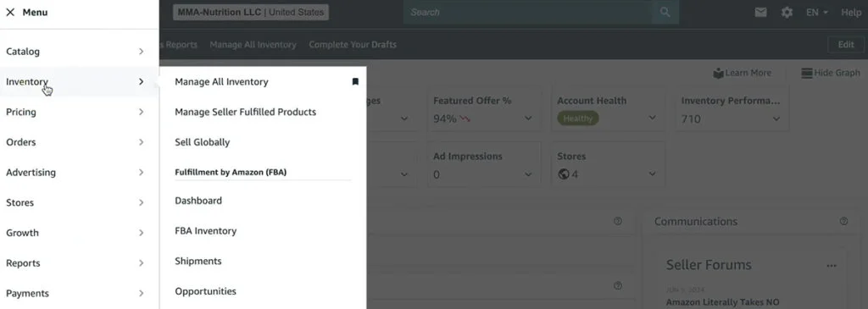This screenshot has width=868, height=309.
Task: Open the Growth menu item
Action: 79,233
